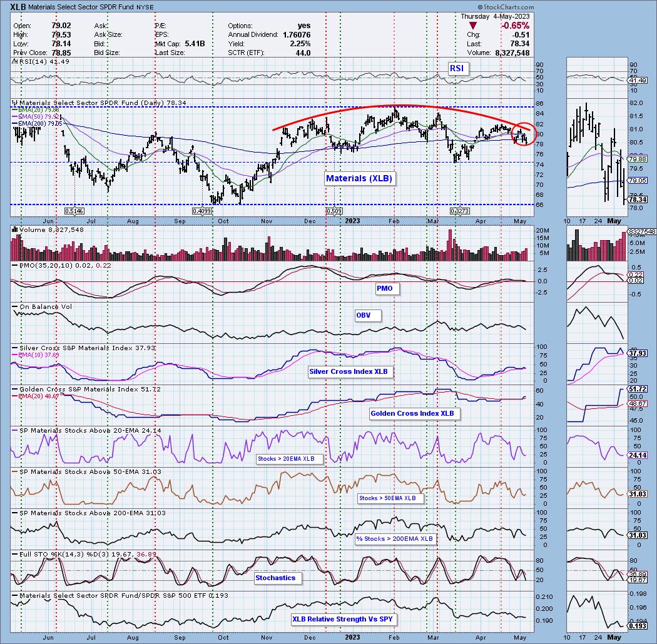Click the 51.72 Golden Cross value tag

point(638,389)
